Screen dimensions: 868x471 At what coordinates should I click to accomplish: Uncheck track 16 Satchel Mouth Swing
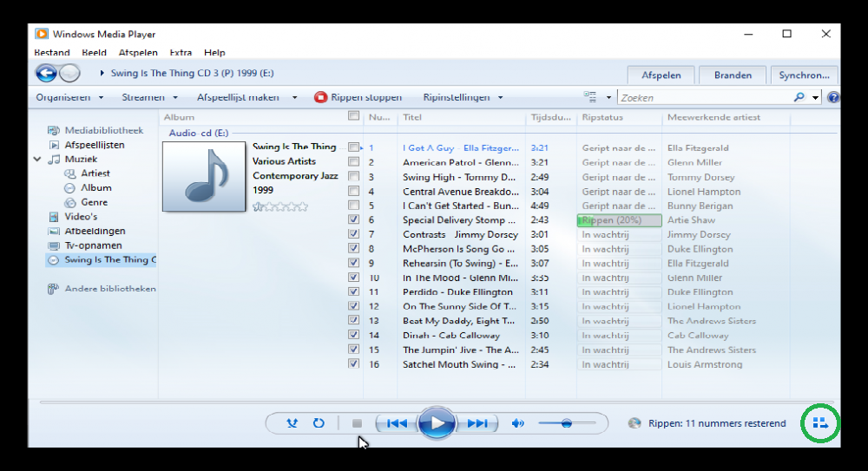[353, 363]
